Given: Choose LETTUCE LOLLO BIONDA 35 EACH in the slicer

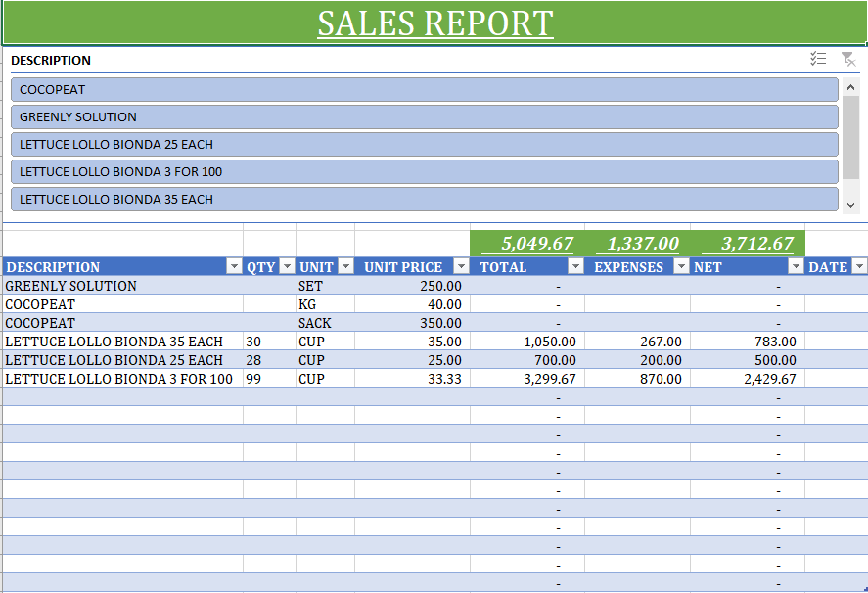Looking at the screenshot, I should tap(425, 200).
